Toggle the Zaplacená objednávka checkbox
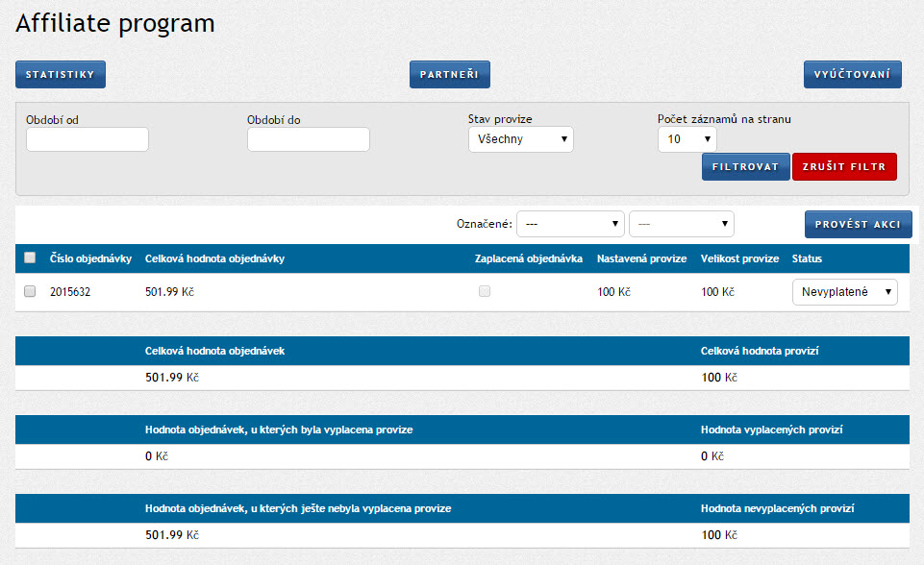The width and height of the screenshot is (924, 565). (x=485, y=291)
